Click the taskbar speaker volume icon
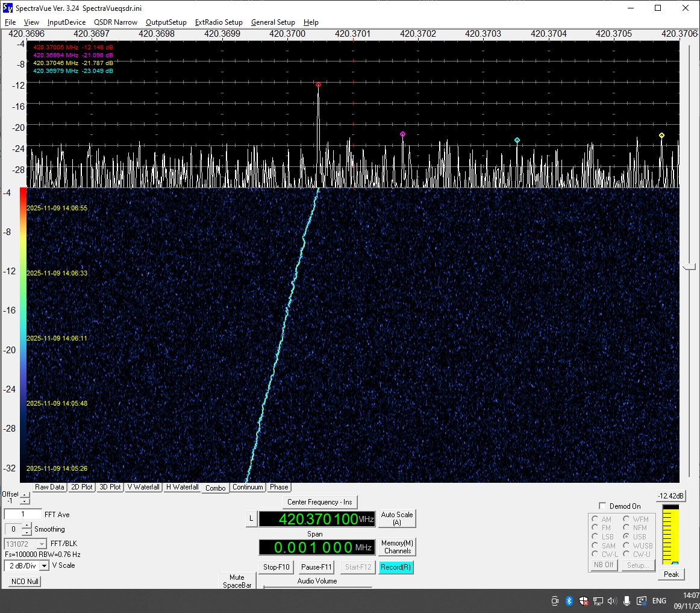 coord(611,601)
